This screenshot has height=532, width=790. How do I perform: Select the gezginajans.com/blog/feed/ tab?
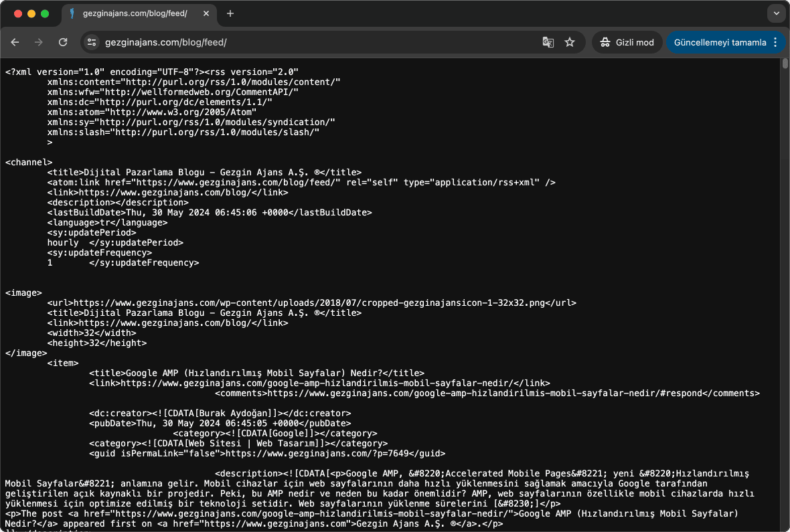click(139, 13)
